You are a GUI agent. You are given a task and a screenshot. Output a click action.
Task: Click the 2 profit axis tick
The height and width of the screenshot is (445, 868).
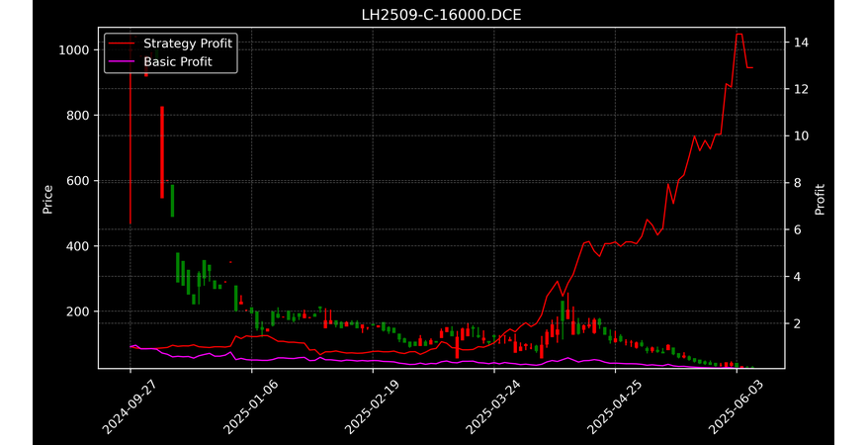tap(797, 323)
